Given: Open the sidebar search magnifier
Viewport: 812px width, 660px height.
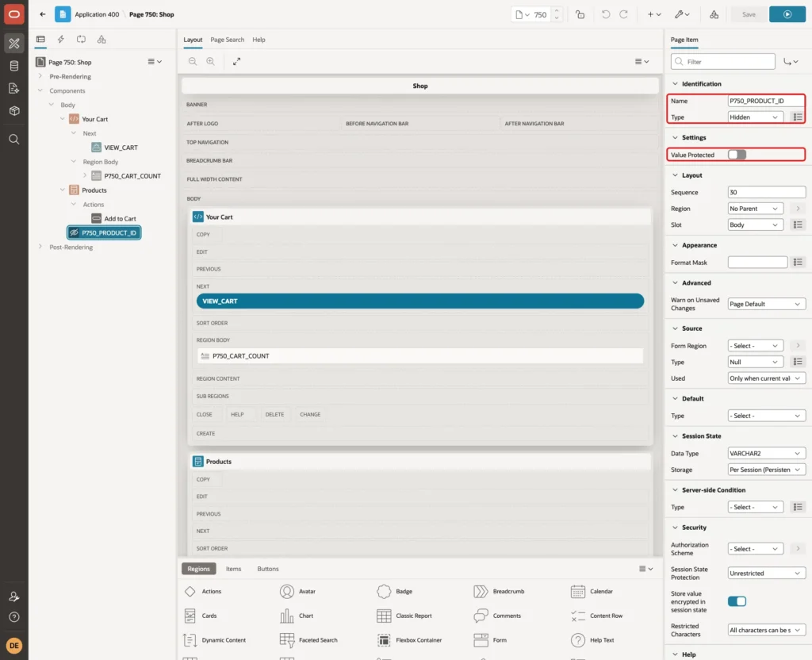Looking at the screenshot, I should click(14, 140).
